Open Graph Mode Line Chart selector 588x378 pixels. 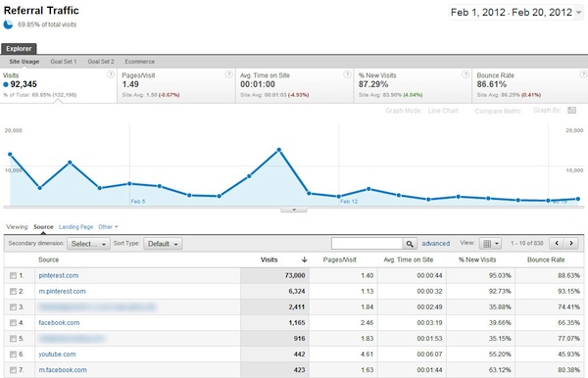click(x=443, y=111)
